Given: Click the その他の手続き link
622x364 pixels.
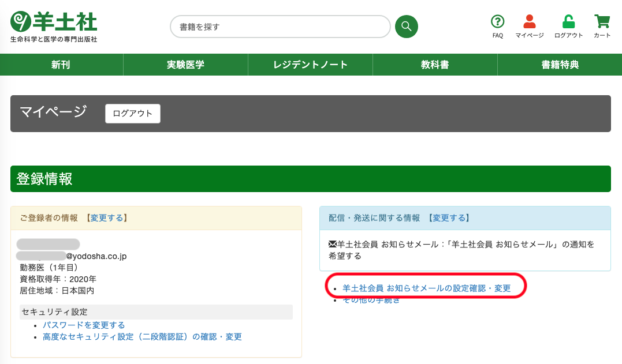Looking at the screenshot, I should tap(371, 301).
